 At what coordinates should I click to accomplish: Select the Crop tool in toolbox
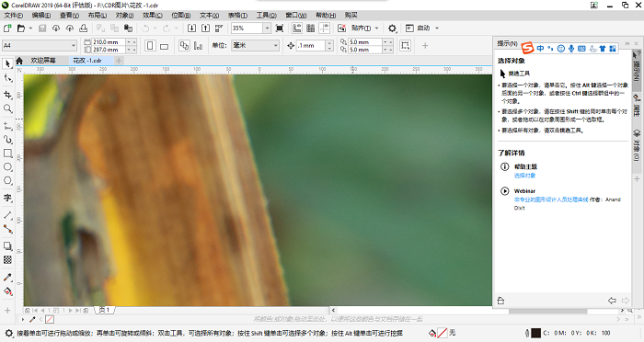click(7, 95)
